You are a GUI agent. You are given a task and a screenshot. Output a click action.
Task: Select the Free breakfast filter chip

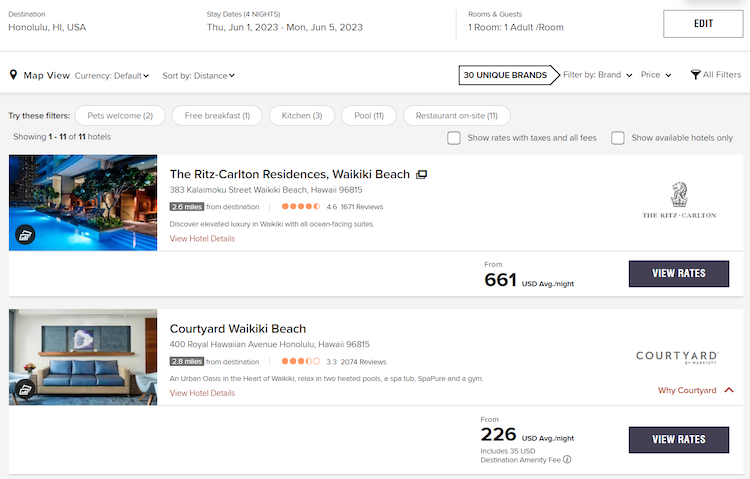217,116
